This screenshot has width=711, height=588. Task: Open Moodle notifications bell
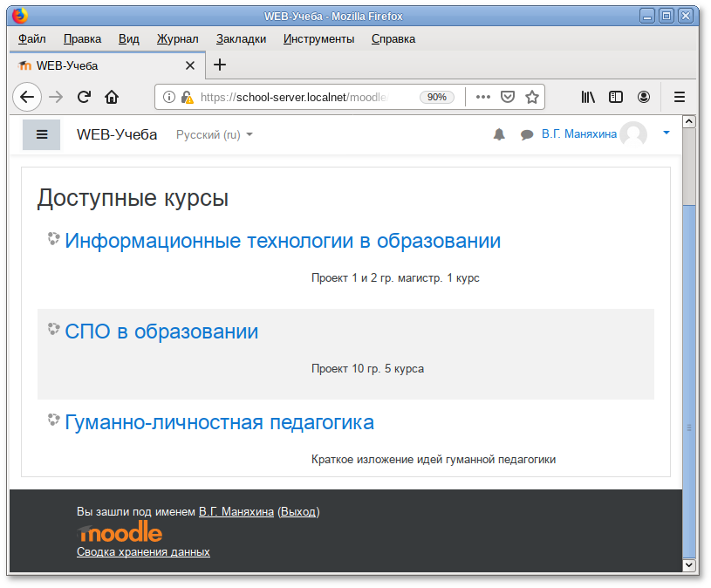pyautogui.click(x=499, y=134)
